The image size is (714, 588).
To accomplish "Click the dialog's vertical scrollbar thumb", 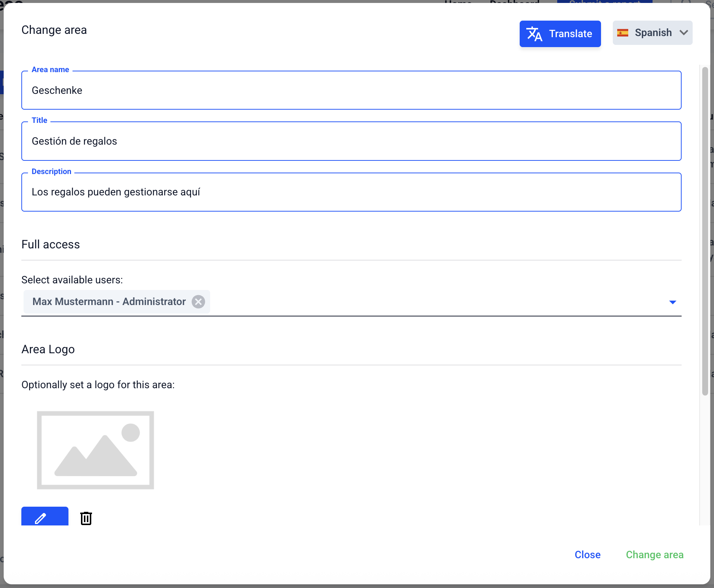I will click(705, 231).
